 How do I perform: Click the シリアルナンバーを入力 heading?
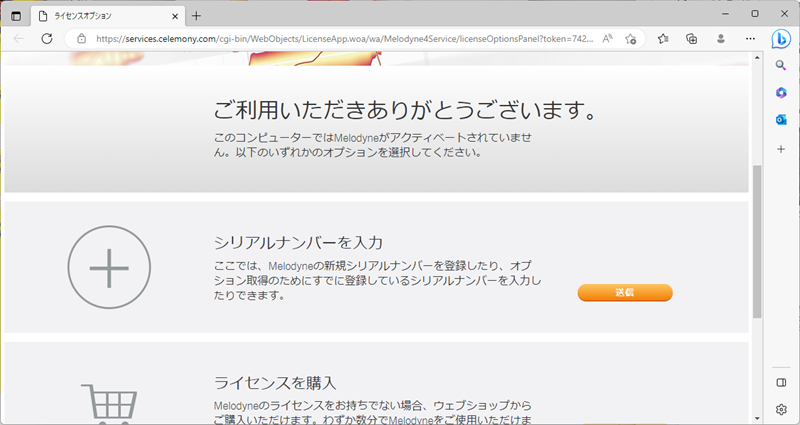(298, 242)
